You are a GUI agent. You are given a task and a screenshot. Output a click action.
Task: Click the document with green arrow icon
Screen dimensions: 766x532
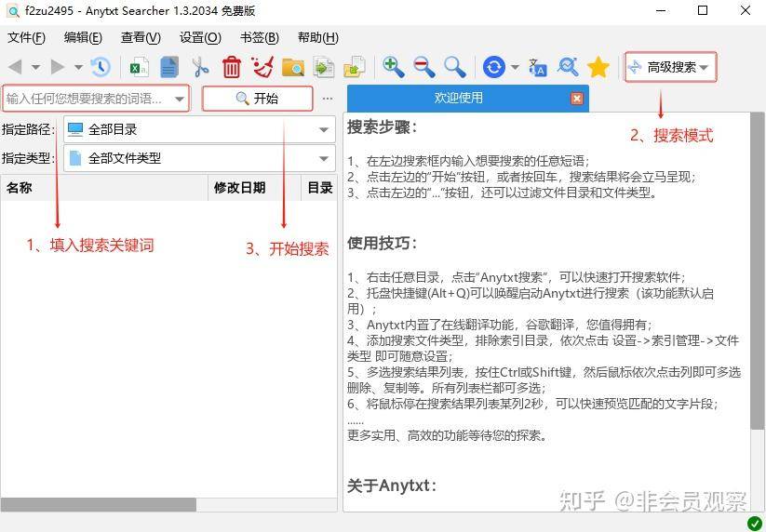(324, 67)
